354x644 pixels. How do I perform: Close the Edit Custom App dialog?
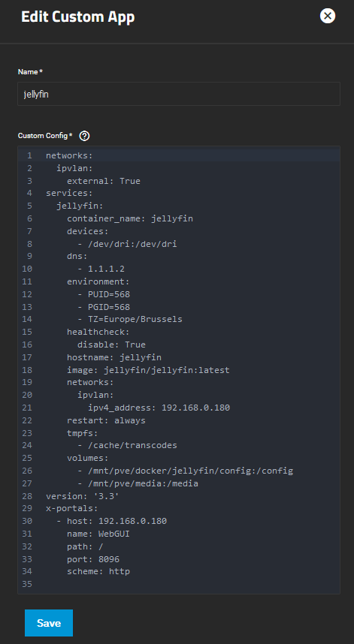(328, 16)
